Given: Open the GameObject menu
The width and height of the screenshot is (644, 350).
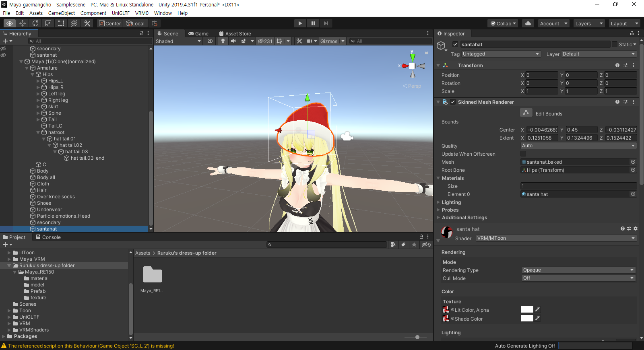Looking at the screenshot, I should pyautogui.click(x=61, y=13).
